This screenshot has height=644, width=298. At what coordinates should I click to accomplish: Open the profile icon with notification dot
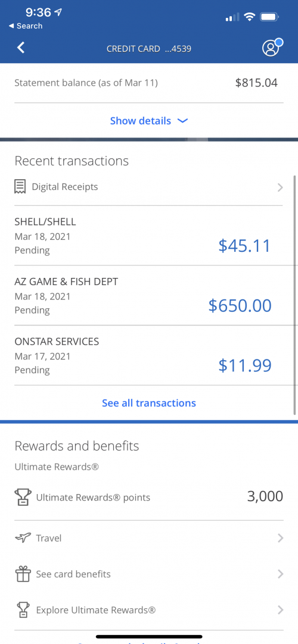[272, 47]
